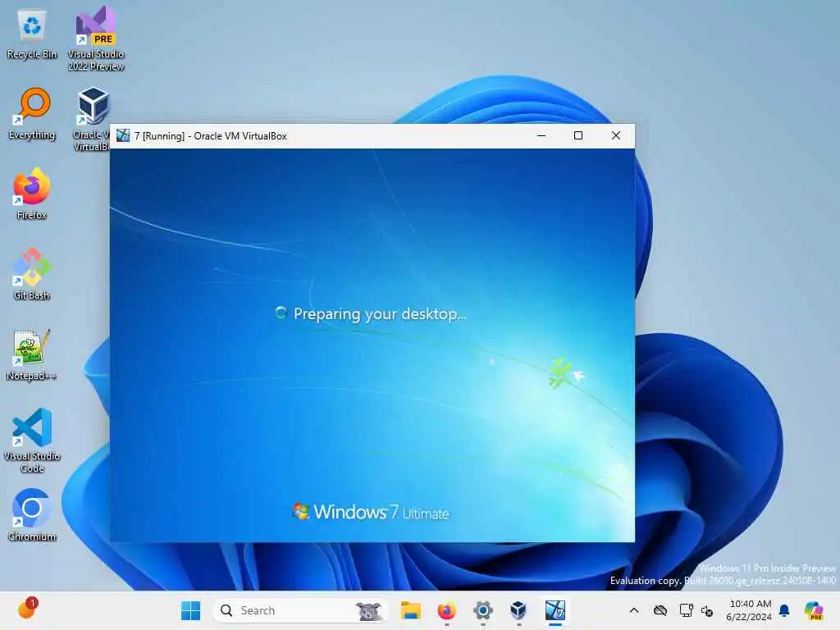Open the Windows Start menu
This screenshot has width=840, height=630.
pyautogui.click(x=190, y=610)
